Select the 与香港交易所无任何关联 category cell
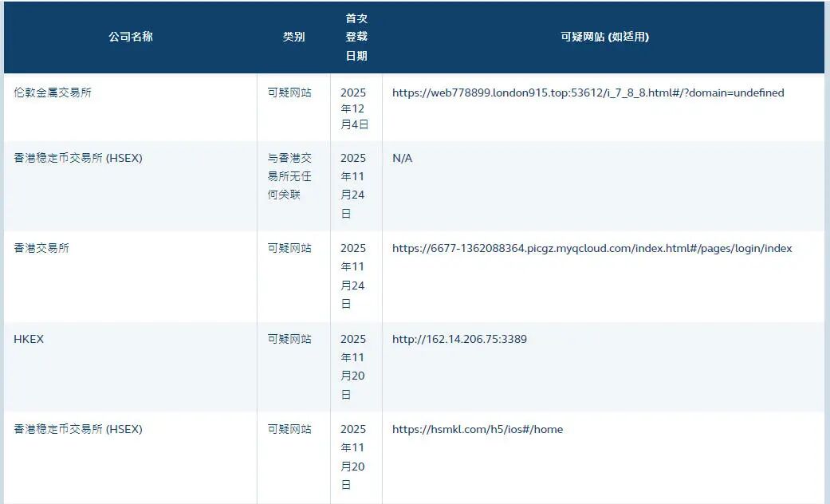Screen dimensions: 830x504 click(x=289, y=176)
